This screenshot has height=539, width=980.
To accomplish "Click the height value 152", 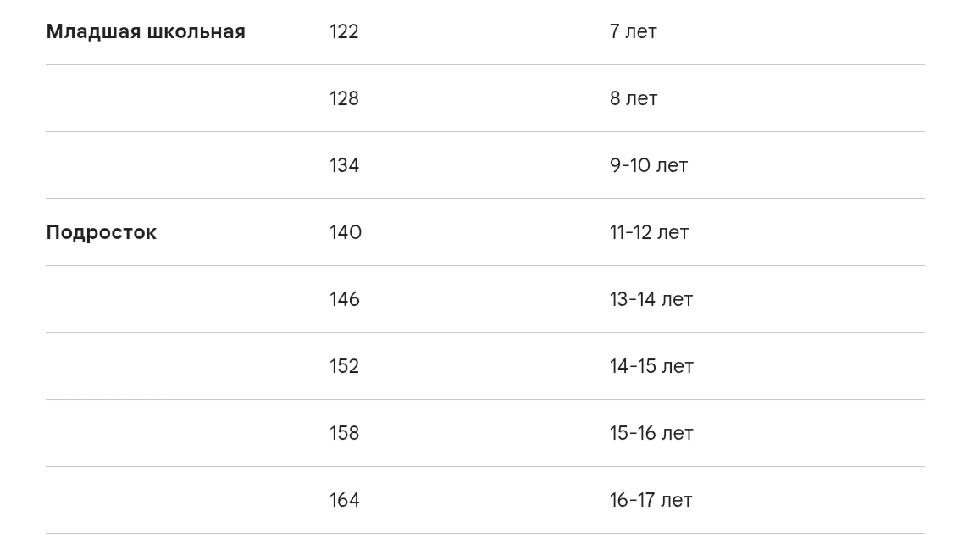I will click(345, 366).
